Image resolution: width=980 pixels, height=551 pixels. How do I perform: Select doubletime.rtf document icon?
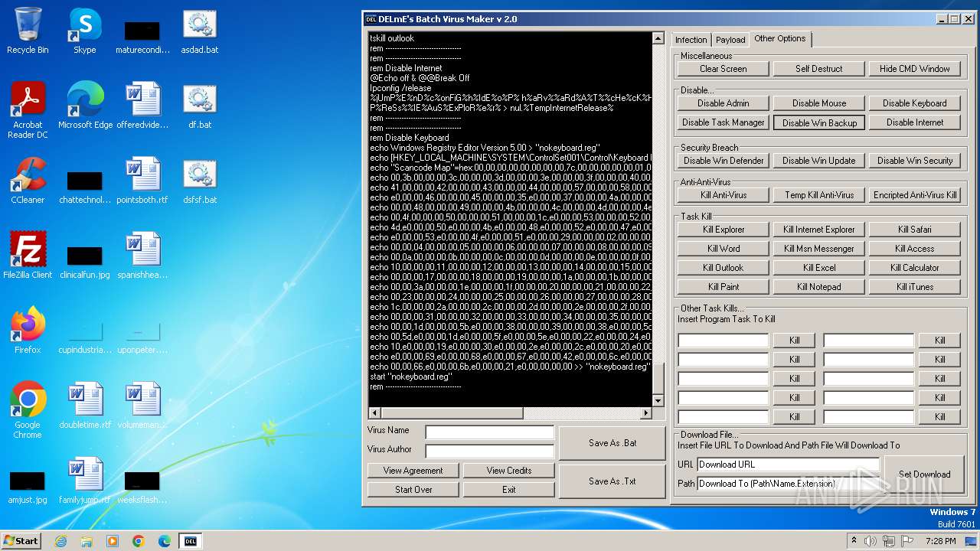tap(85, 406)
